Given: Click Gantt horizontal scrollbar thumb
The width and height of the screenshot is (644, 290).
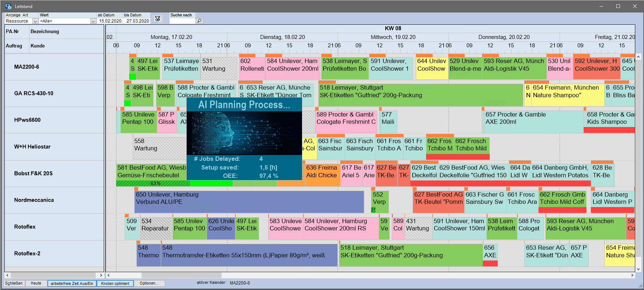Looking at the screenshot, I should click(x=181, y=275).
